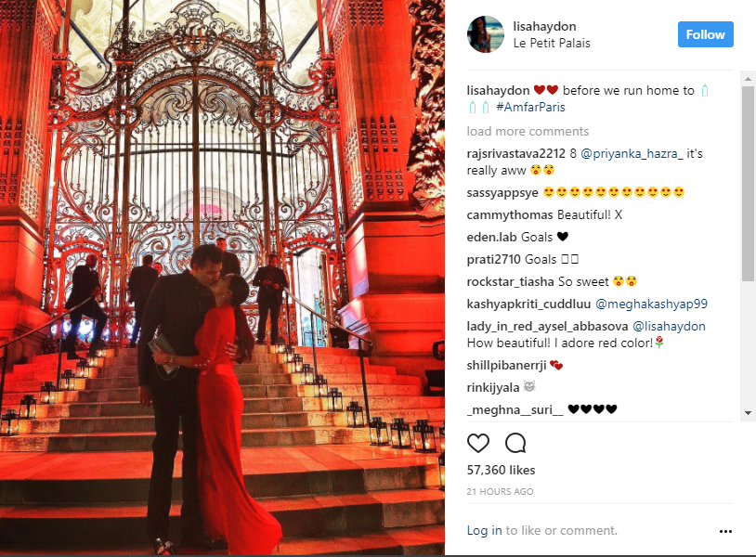This screenshot has height=557, width=756.
Task: Click the scrollbar down arrow in comments
Action: pos(748,413)
